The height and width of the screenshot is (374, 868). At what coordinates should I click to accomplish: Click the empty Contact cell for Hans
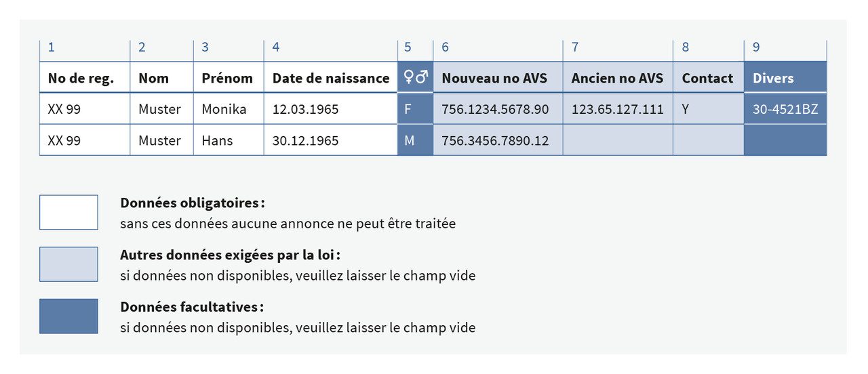pos(708,141)
